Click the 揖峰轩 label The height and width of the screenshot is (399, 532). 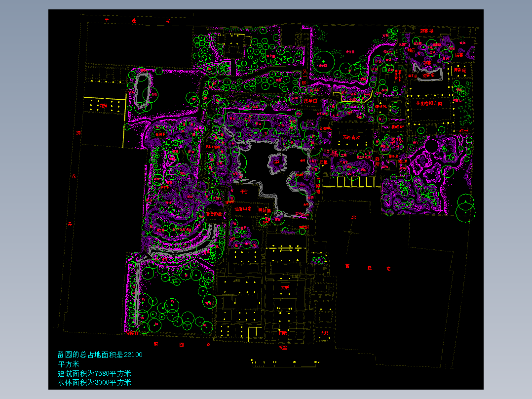[398, 126]
